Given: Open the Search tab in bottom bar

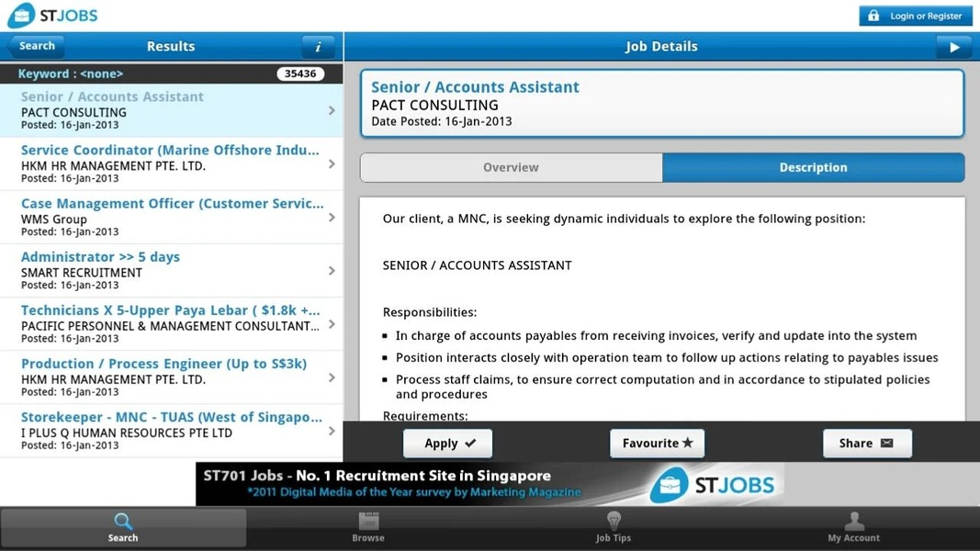Looking at the screenshot, I should pyautogui.click(x=123, y=528).
